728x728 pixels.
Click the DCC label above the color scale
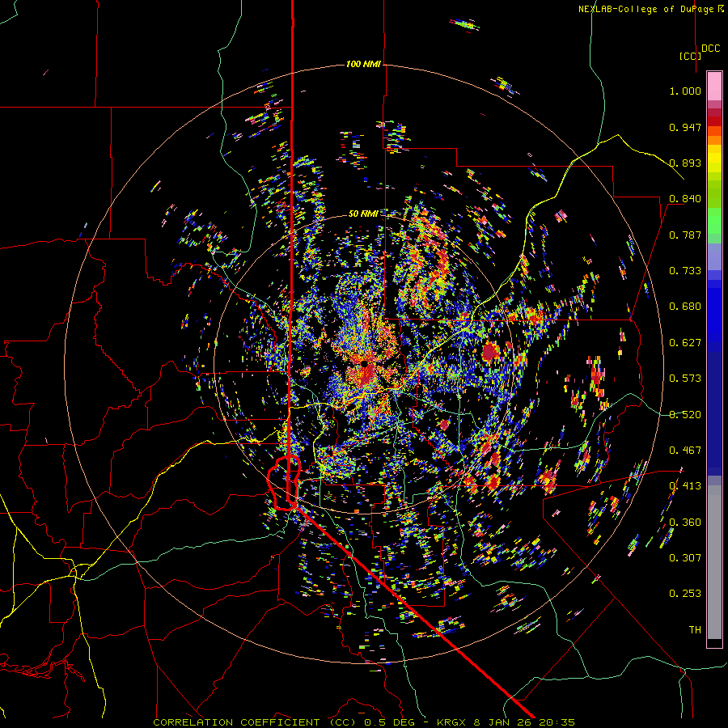coord(710,49)
